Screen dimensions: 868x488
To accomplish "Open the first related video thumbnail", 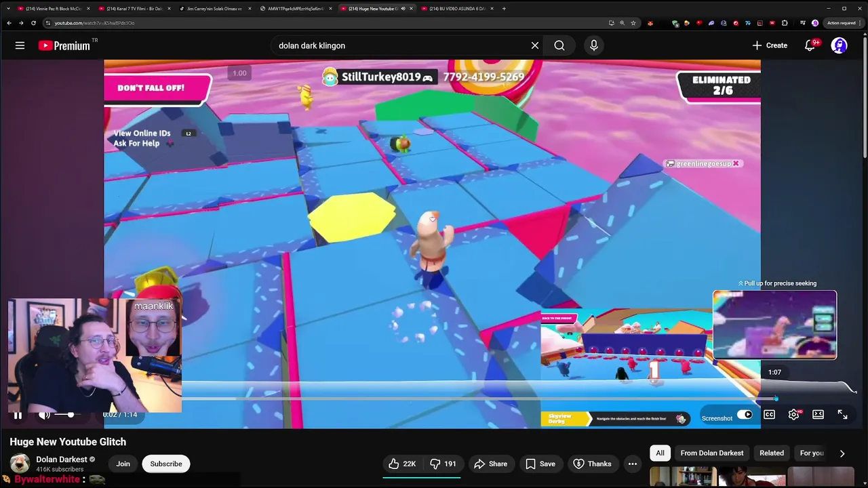I will tap(682, 477).
